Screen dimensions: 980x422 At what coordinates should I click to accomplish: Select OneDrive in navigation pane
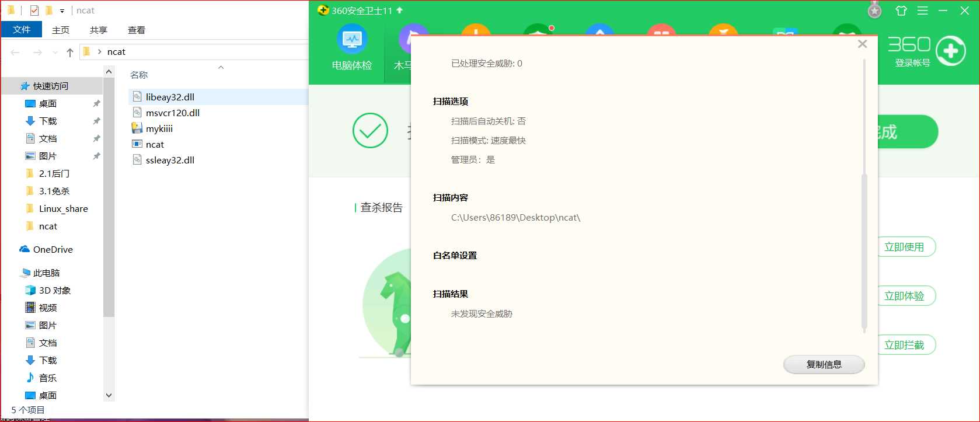[53, 249]
